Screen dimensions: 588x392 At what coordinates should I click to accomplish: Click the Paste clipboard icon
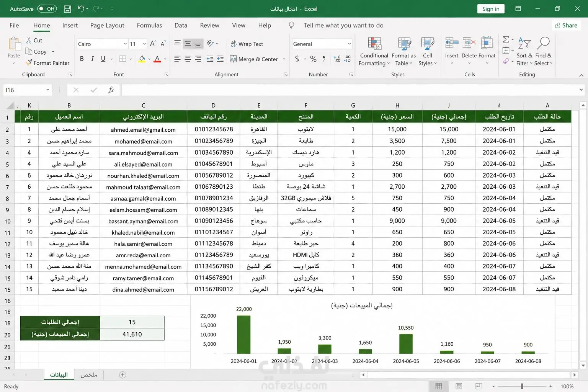14,44
